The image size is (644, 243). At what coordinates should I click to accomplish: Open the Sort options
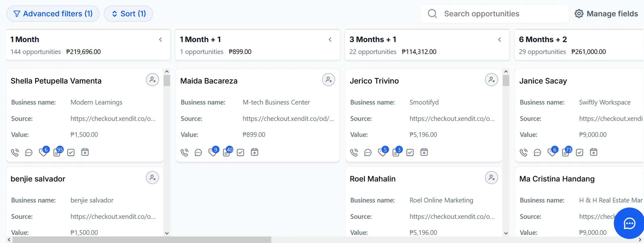click(128, 14)
